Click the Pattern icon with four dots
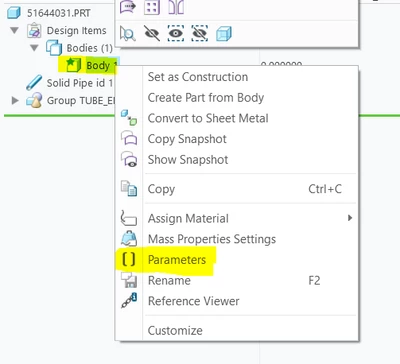 (152, 7)
